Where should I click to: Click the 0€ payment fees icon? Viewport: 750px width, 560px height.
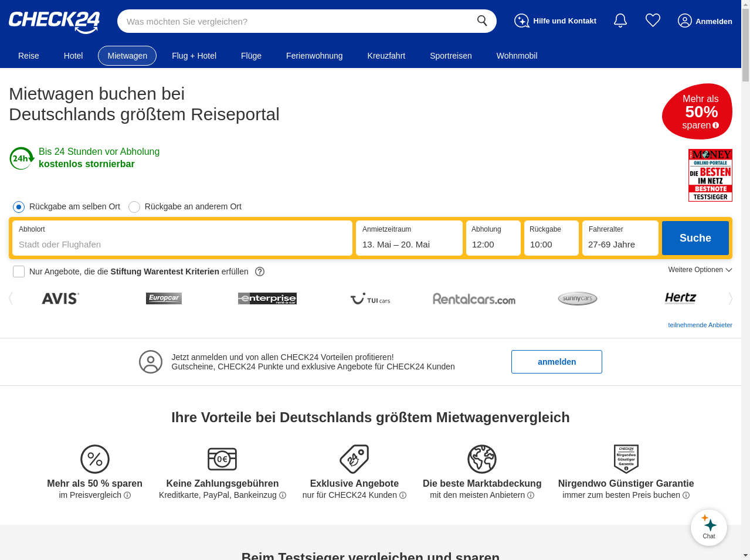(222, 459)
